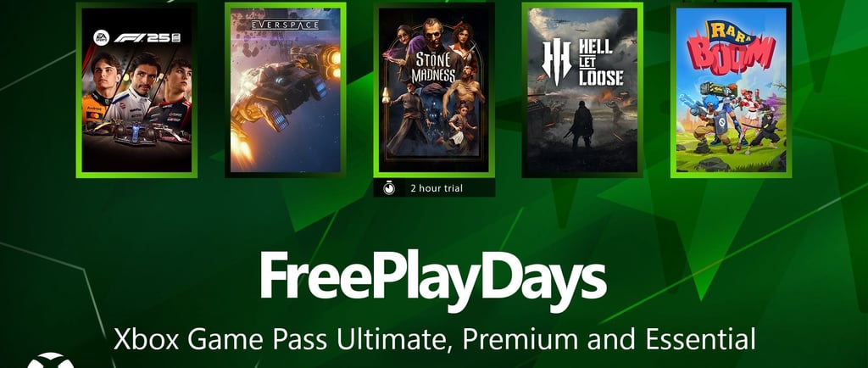Screen dimensions: 868x368
Task: Click the race cars on F1 25 cover
Action: coord(136,131)
